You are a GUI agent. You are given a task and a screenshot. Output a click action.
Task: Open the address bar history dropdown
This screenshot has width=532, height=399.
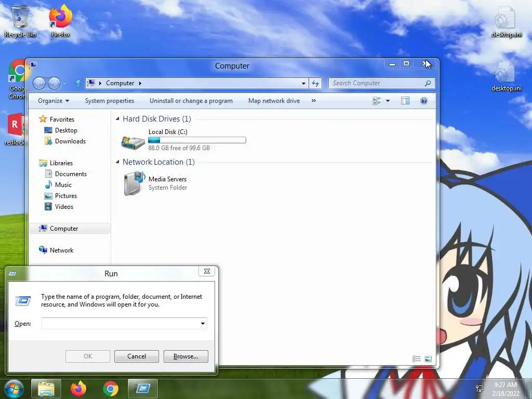click(x=303, y=83)
